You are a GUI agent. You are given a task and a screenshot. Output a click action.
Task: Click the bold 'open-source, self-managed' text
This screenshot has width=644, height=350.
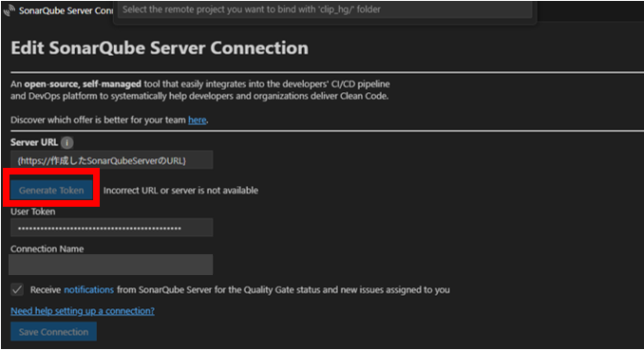[x=83, y=84]
